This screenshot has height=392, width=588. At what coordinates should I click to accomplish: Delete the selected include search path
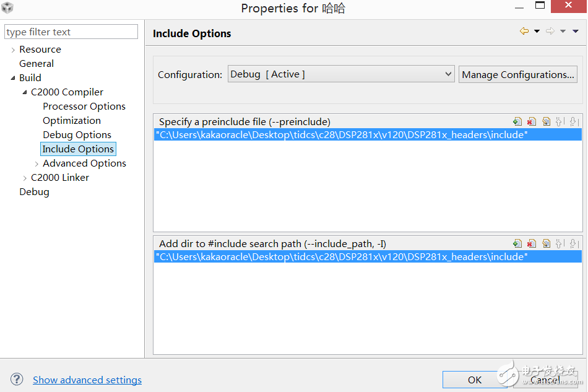coord(532,244)
